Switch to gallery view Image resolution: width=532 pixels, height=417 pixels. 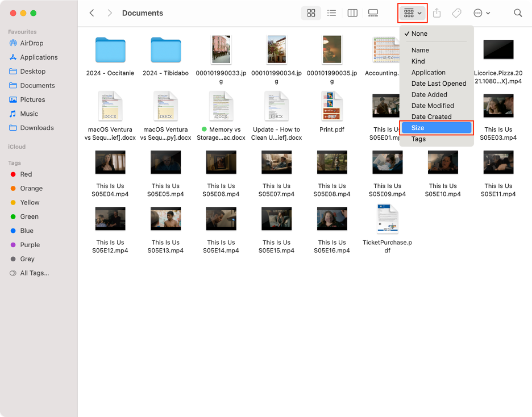click(373, 12)
